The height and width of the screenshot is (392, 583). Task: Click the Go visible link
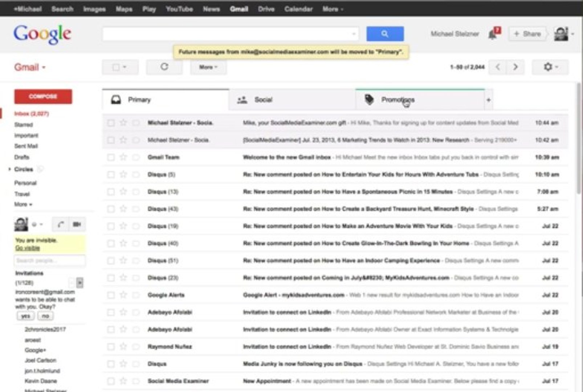click(27, 248)
